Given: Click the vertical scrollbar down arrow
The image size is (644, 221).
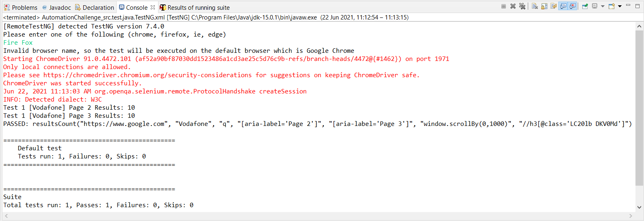Looking at the screenshot, I should (639, 207).
